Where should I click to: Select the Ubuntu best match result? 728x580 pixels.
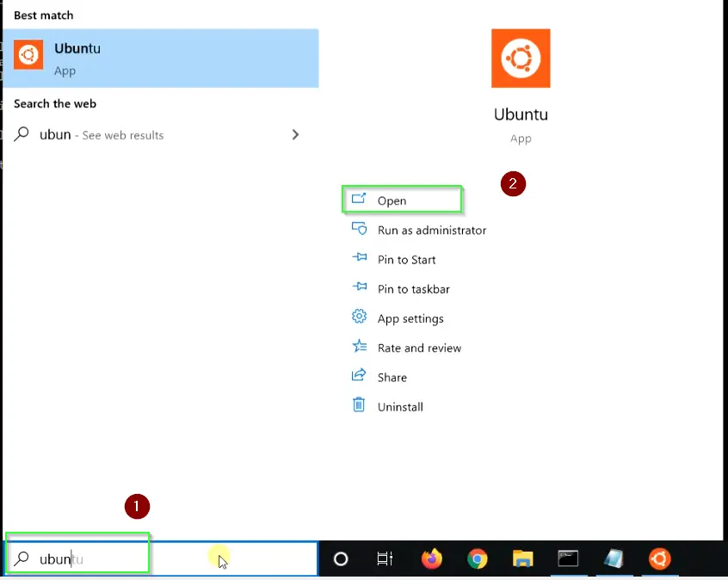pos(161,59)
